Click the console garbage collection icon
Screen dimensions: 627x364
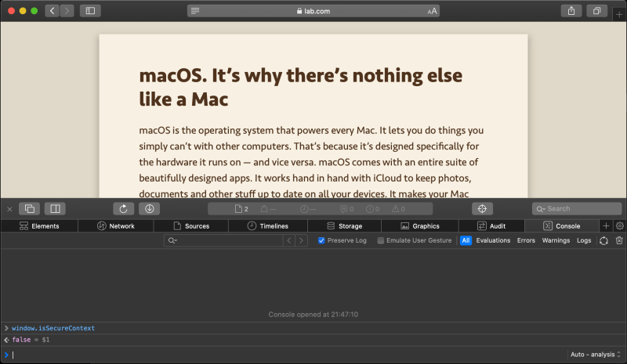[603, 240]
